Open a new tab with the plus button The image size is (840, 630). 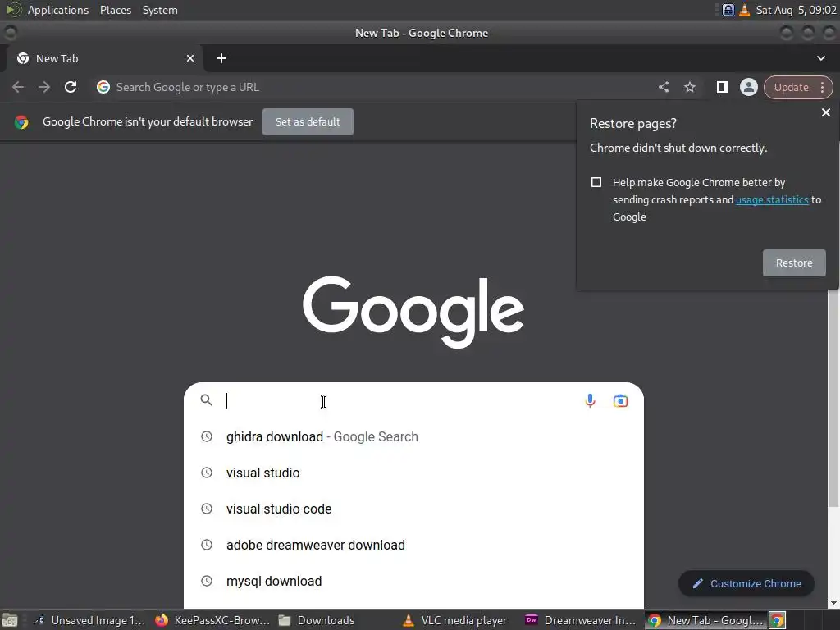(221, 58)
